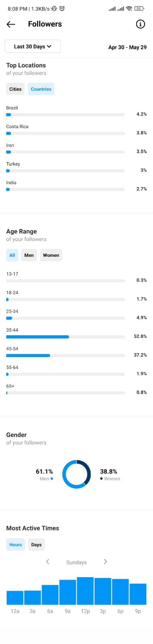Go to previous day with left chevron
153x644 pixels.
pos(48,561)
